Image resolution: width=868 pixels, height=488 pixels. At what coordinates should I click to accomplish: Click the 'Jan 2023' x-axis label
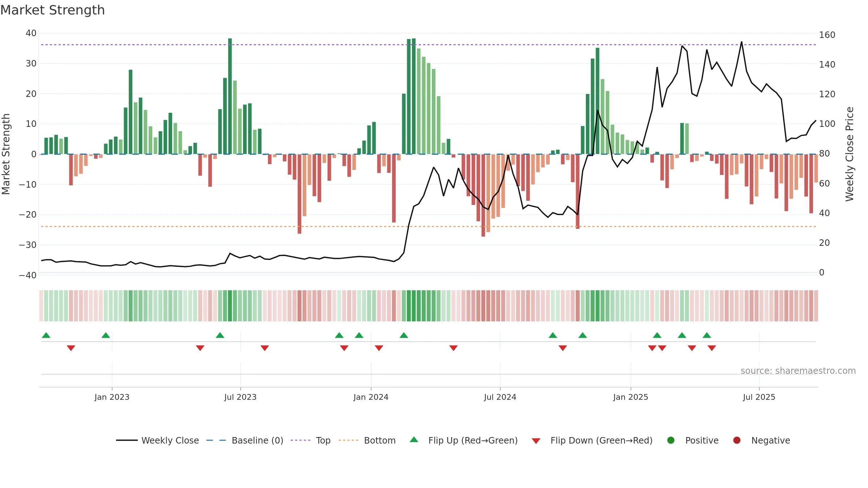point(112,397)
